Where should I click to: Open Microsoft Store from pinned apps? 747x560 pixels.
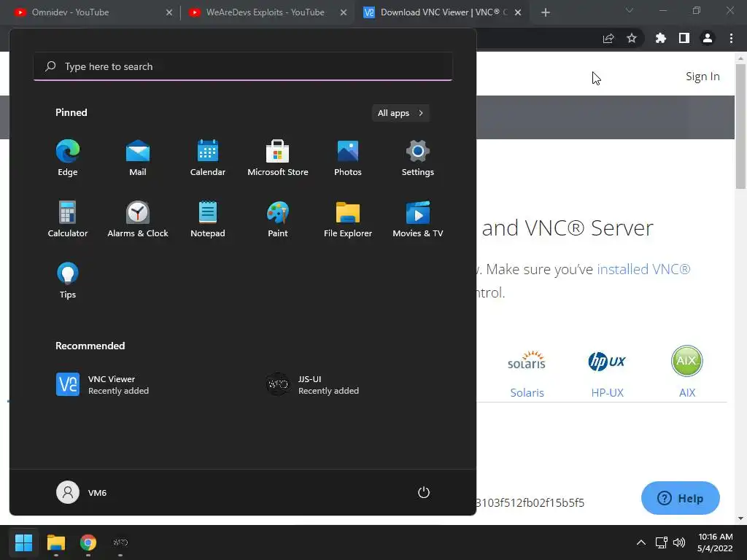(x=278, y=158)
